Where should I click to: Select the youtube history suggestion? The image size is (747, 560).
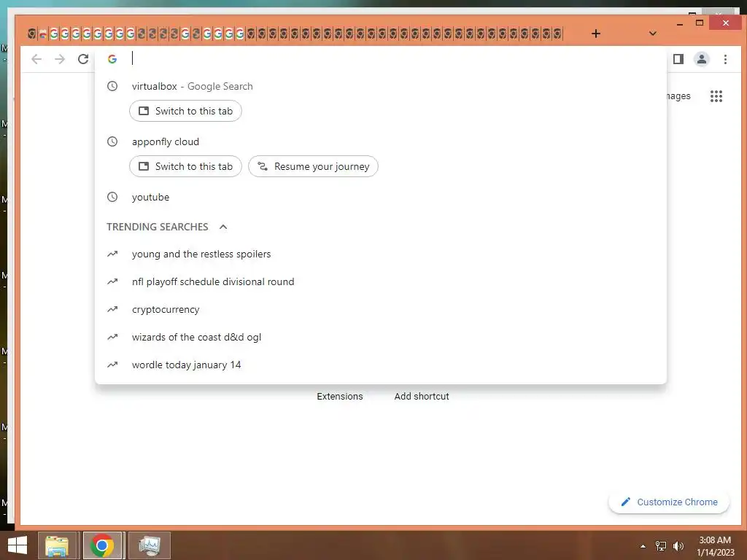pos(381,197)
